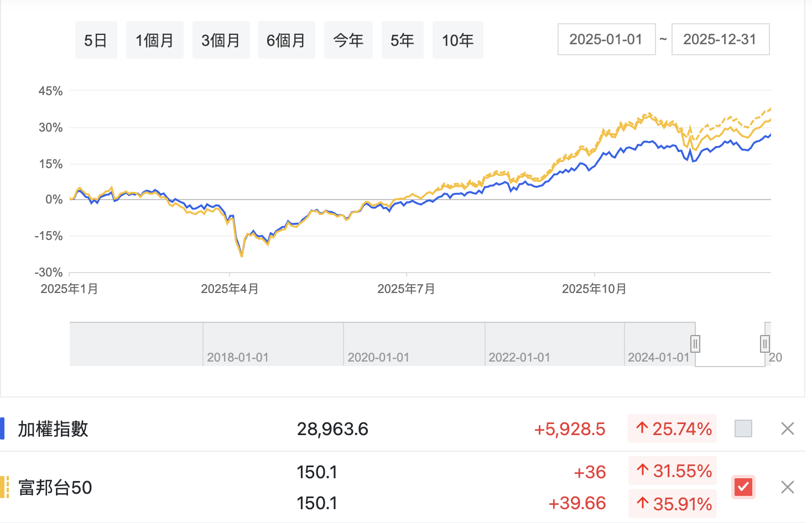Viewport: 812px width, 523px height.
Task: Remove 富邦台50 row with X icon
Action: tap(787, 487)
